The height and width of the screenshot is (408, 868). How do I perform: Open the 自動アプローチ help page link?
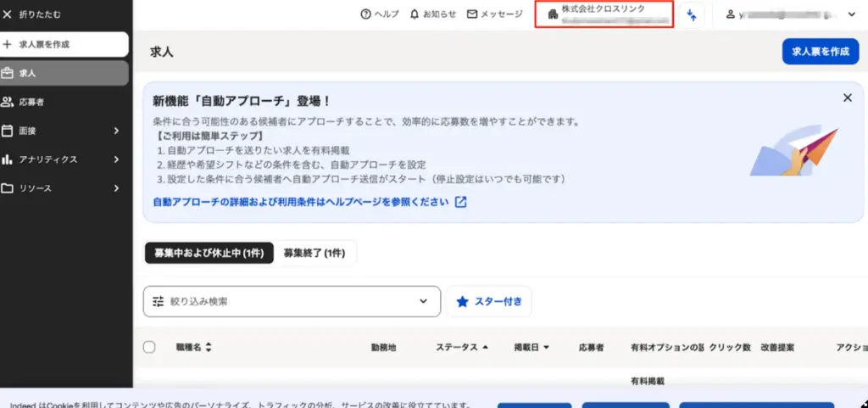[300, 202]
